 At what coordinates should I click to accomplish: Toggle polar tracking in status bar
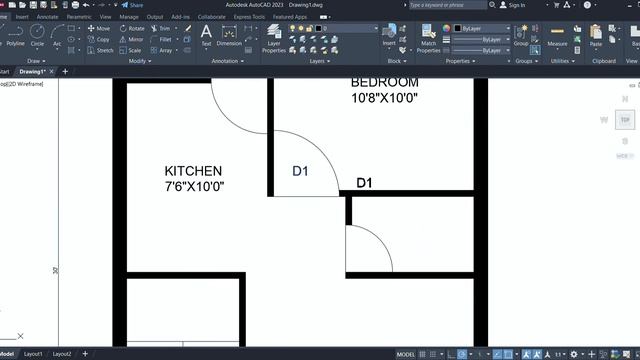point(462,354)
